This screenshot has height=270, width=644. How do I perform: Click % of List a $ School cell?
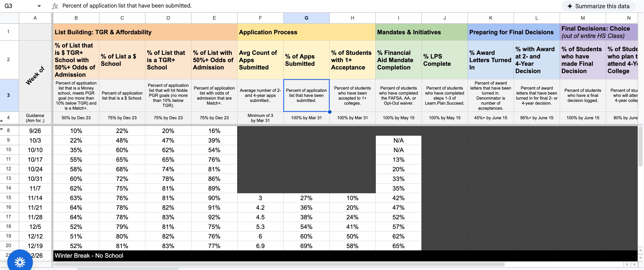coord(122,60)
